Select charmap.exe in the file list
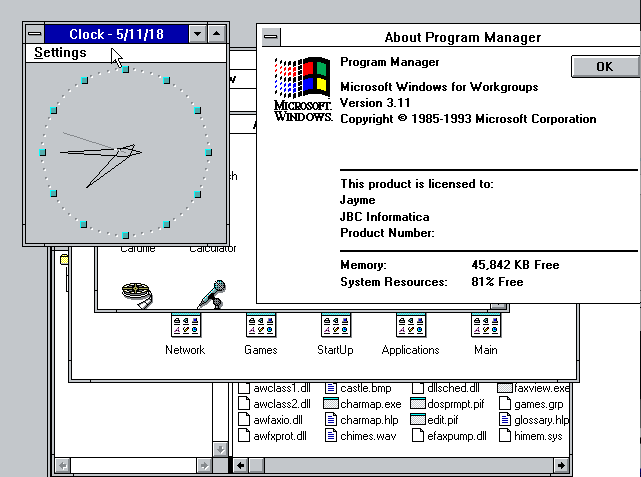This screenshot has height=477, width=641. tap(332, 404)
